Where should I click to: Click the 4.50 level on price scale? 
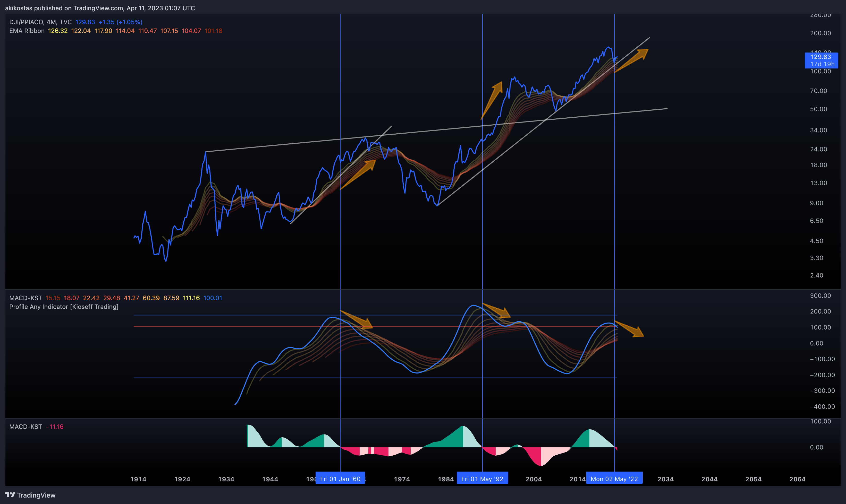pos(816,241)
